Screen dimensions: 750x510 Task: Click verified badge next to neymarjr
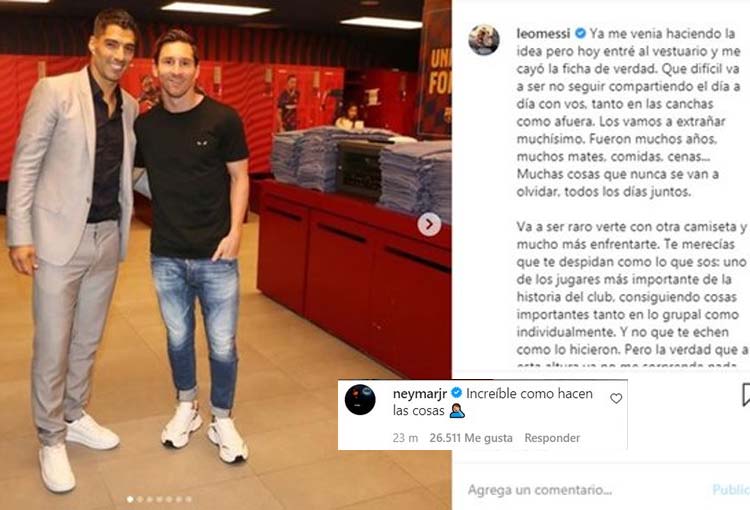click(456, 393)
